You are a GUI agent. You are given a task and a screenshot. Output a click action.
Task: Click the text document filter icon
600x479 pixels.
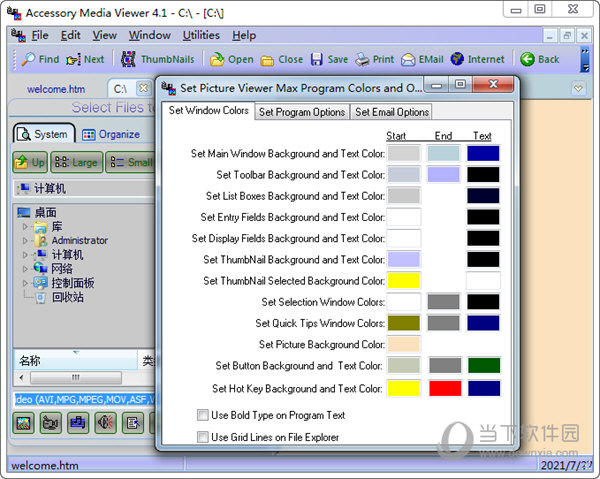tap(133, 423)
